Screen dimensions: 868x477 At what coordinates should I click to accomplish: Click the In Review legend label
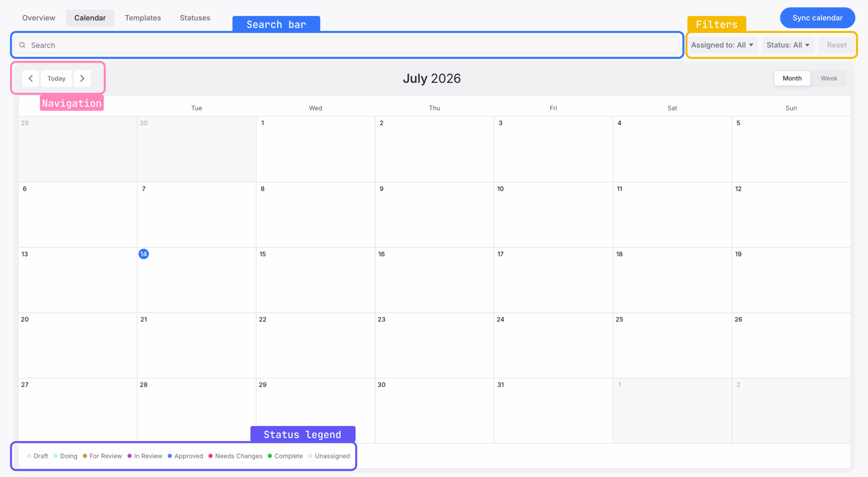click(148, 456)
